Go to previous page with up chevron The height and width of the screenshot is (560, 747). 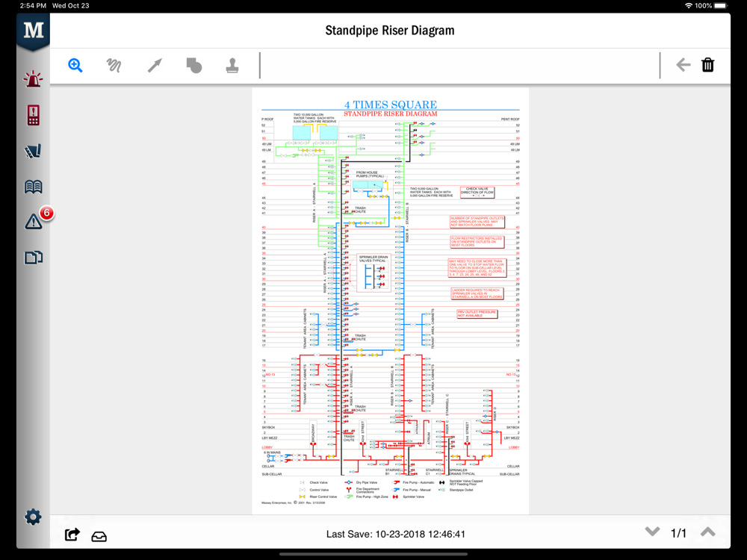(x=708, y=532)
